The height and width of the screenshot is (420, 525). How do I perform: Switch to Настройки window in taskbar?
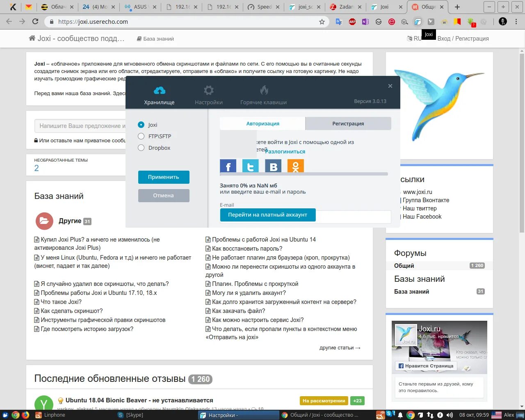click(x=239, y=415)
